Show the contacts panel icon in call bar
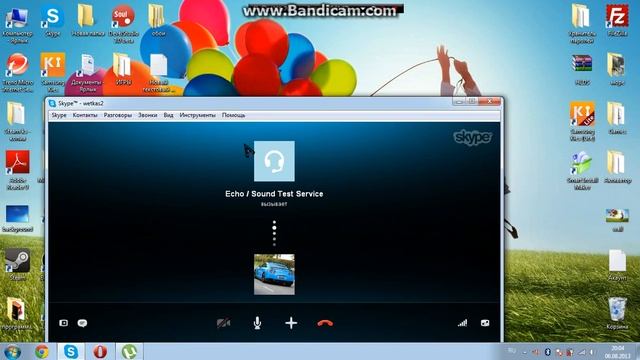This screenshot has width=640, height=360. (x=64, y=323)
